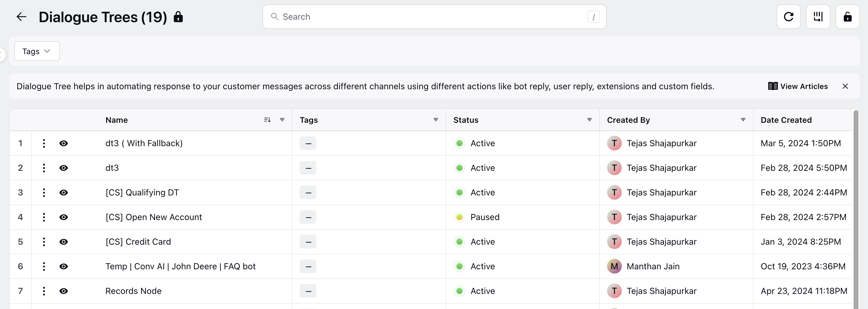Click tag dash chip for Records Node

(x=308, y=291)
